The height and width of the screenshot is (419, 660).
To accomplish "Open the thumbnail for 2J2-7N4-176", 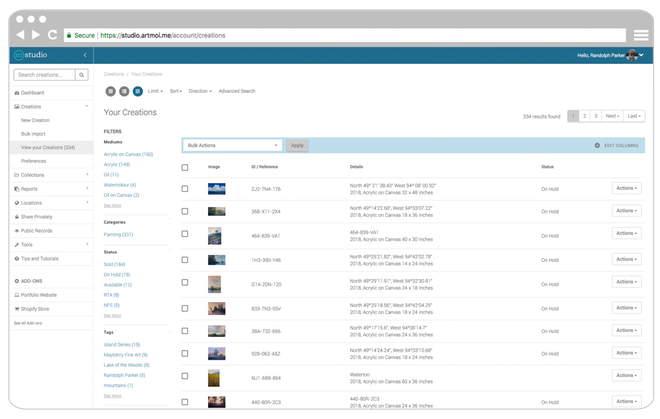I will pyautogui.click(x=217, y=189).
